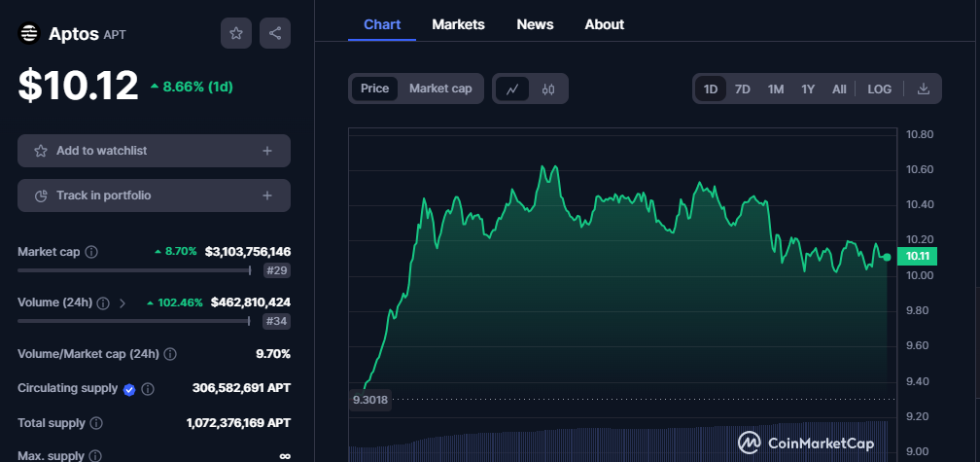The height and width of the screenshot is (462, 980).
Task: Click the market cap rank progress bar
Action: click(x=134, y=270)
